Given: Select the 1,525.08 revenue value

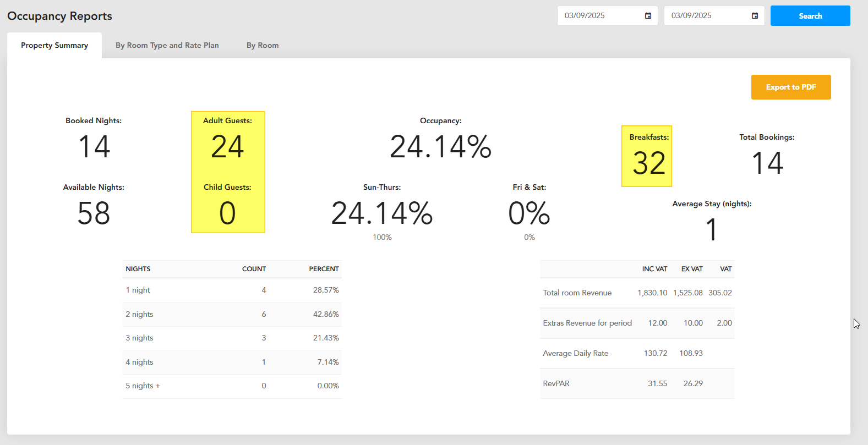Looking at the screenshot, I should [688, 293].
